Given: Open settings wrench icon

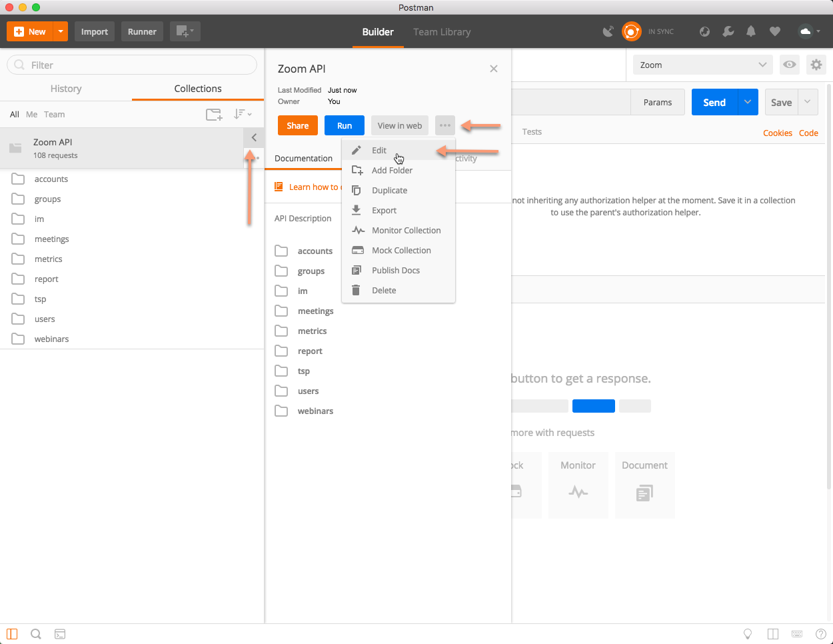Looking at the screenshot, I should 728,31.
